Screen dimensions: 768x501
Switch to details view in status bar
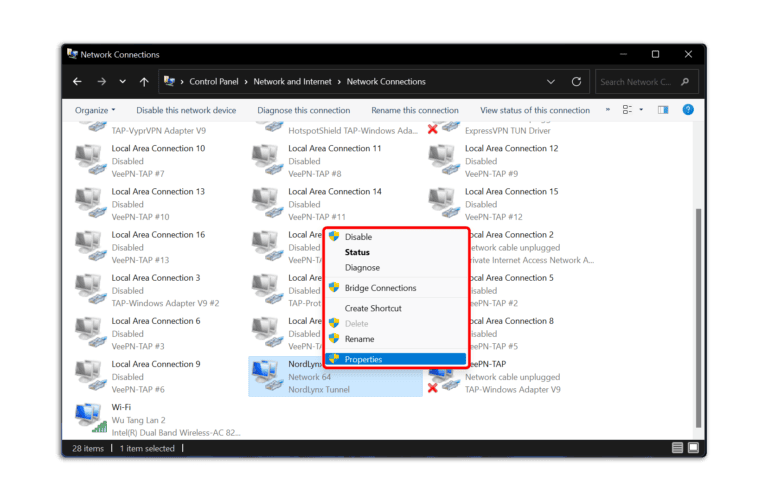click(x=677, y=448)
